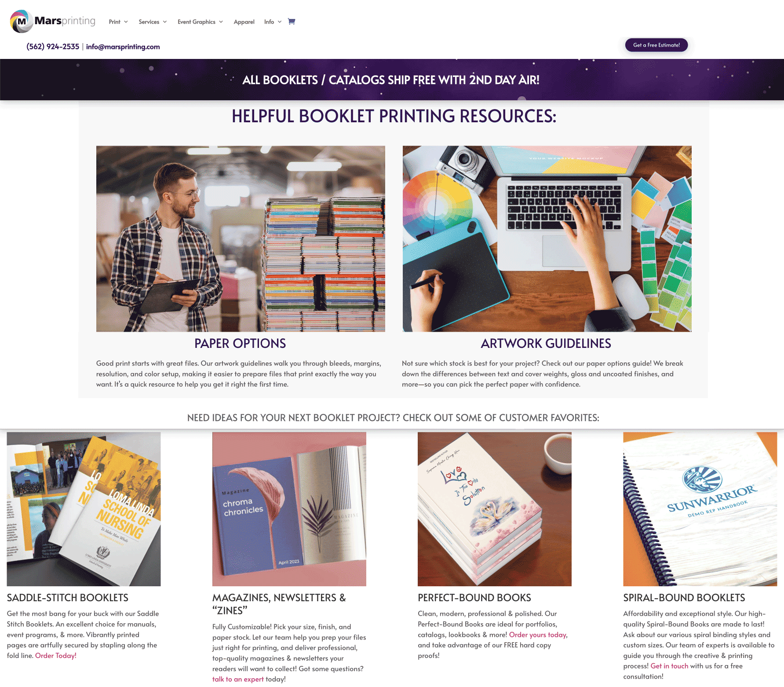Go to the Apparel menu item
This screenshot has height=687, width=784.
click(244, 22)
